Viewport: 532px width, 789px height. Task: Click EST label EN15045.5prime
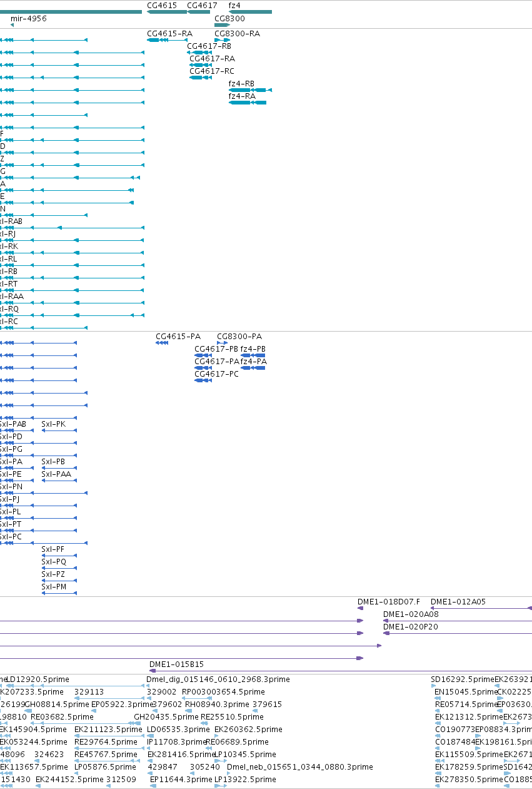[466, 692]
